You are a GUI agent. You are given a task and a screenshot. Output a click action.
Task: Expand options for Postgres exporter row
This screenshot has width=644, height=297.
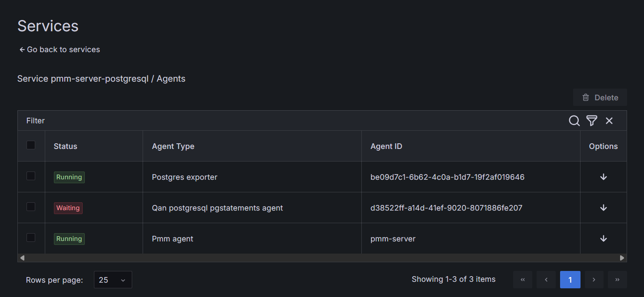pyautogui.click(x=604, y=177)
